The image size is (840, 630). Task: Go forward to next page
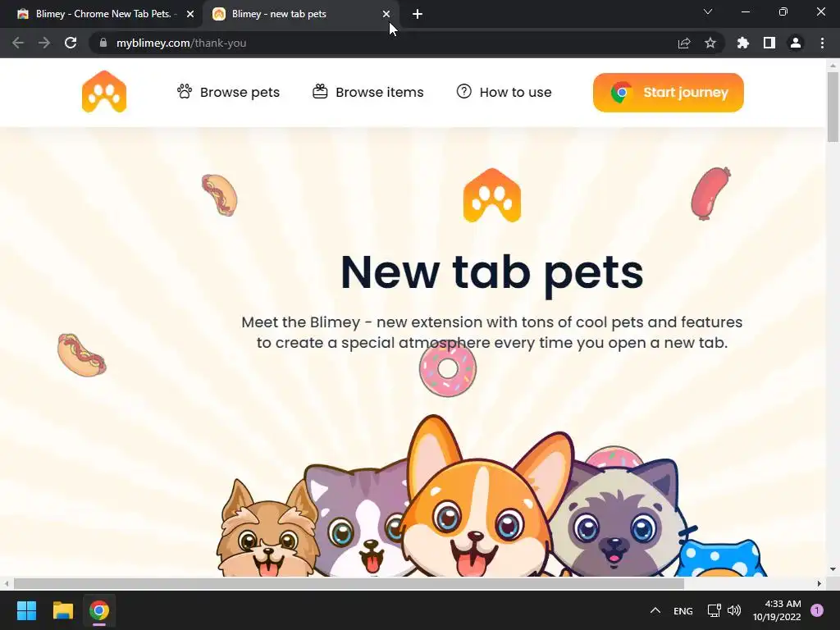[44, 43]
